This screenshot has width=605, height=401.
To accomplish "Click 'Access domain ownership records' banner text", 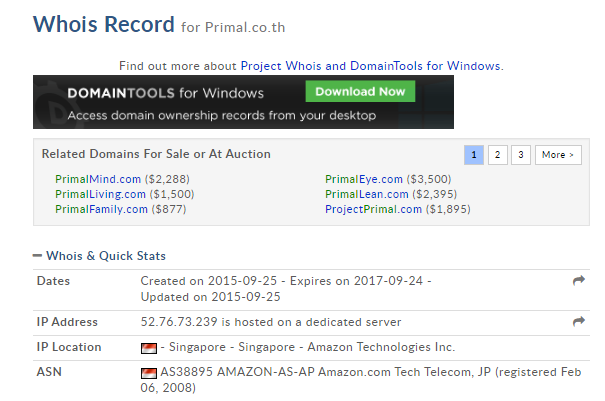I will tap(221, 115).
